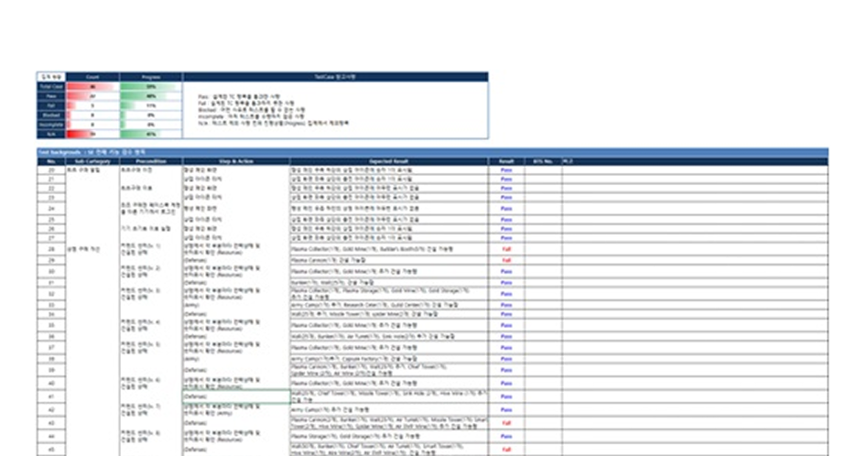Click the "Result" column header
Image resolution: width=868 pixels, height=456 pixels.
coord(506,161)
